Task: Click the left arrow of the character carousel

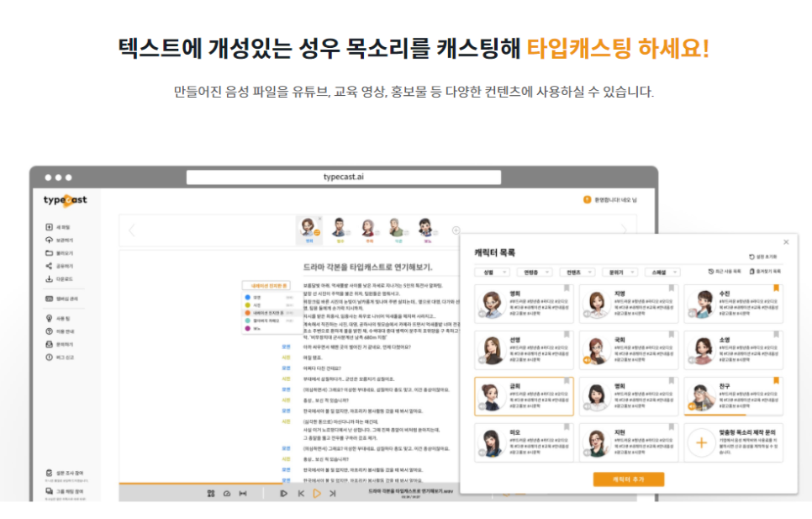Action: click(131, 230)
